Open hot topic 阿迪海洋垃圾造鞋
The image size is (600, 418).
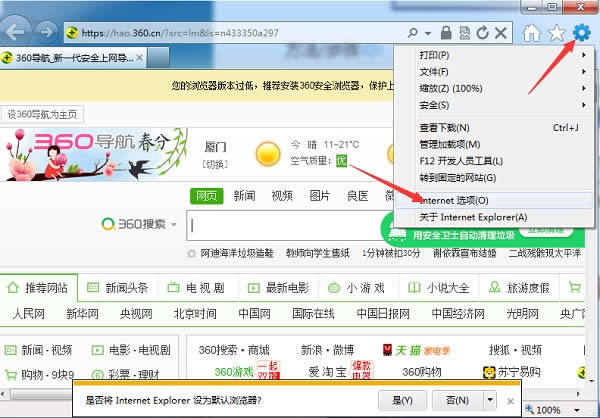[x=236, y=253]
